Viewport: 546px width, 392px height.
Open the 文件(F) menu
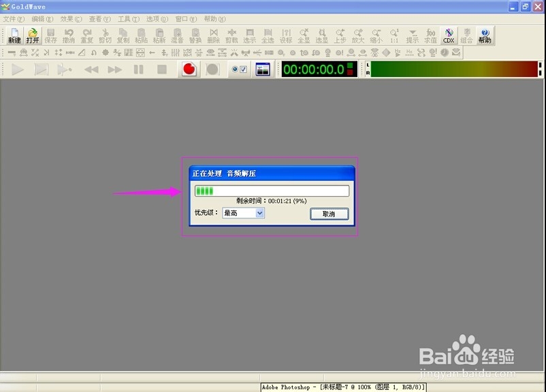14,19
